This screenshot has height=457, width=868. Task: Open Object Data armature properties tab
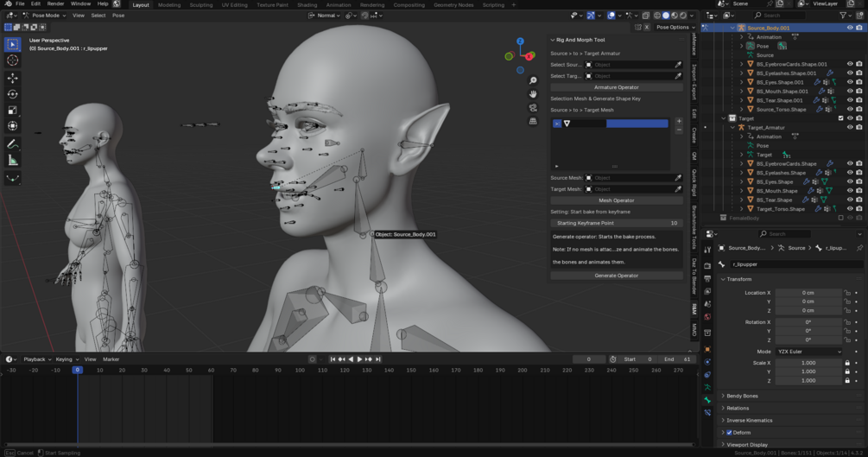pos(707,387)
